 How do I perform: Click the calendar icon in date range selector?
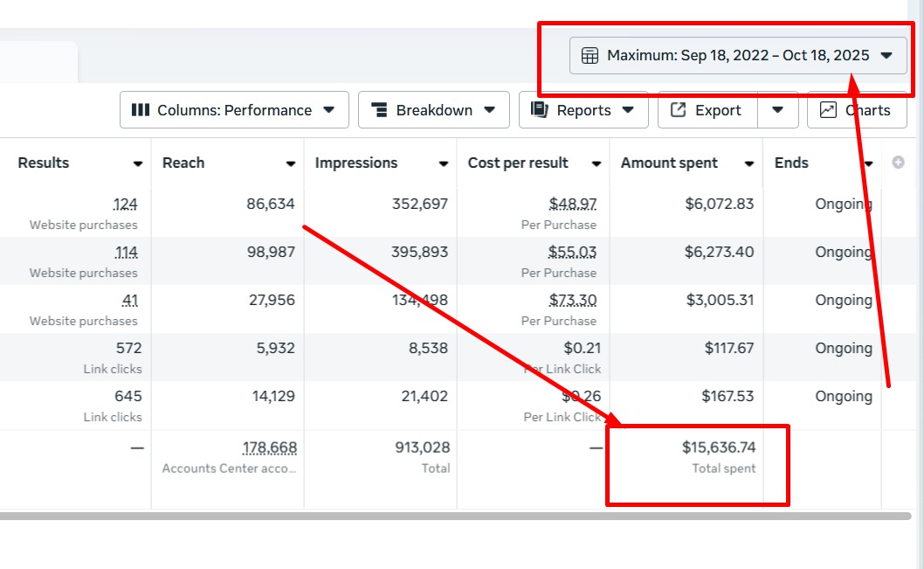tap(590, 55)
